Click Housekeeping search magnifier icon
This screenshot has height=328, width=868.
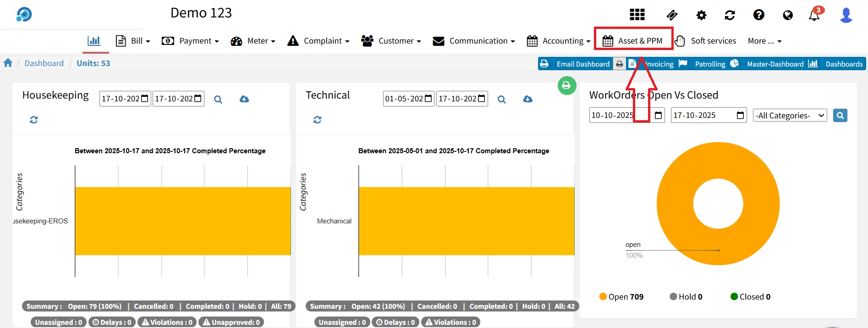click(x=218, y=99)
